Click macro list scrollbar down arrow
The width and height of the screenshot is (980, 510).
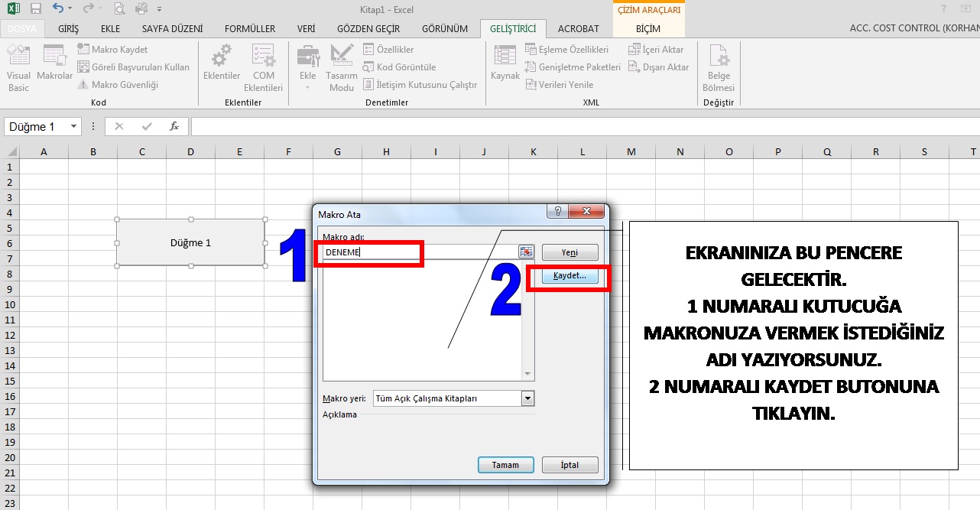point(527,374)
